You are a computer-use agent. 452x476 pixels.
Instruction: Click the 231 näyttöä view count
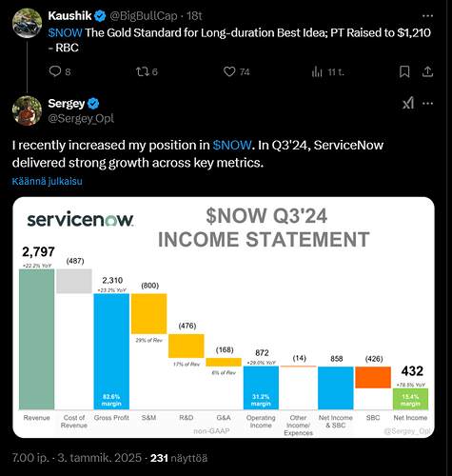click(179, 458)
